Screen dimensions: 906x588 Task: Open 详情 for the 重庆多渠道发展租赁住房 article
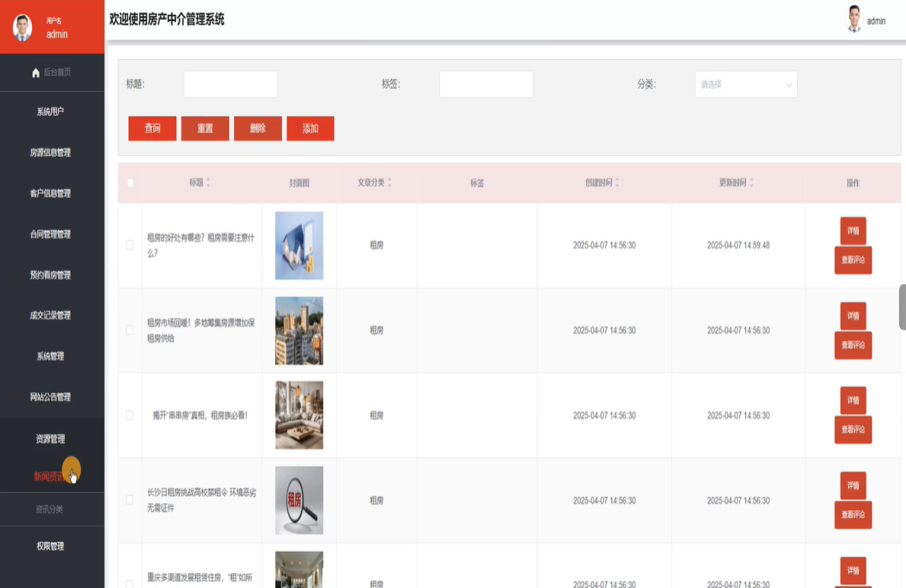(x=853, y=570)
